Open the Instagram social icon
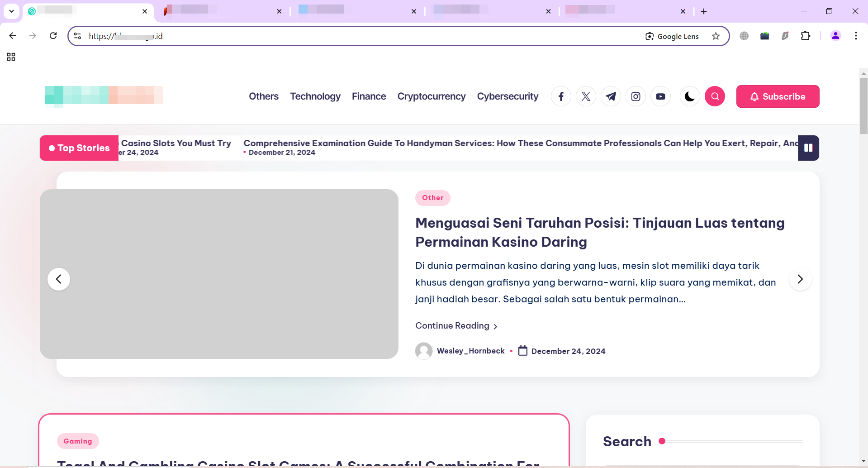 point(636,96)
